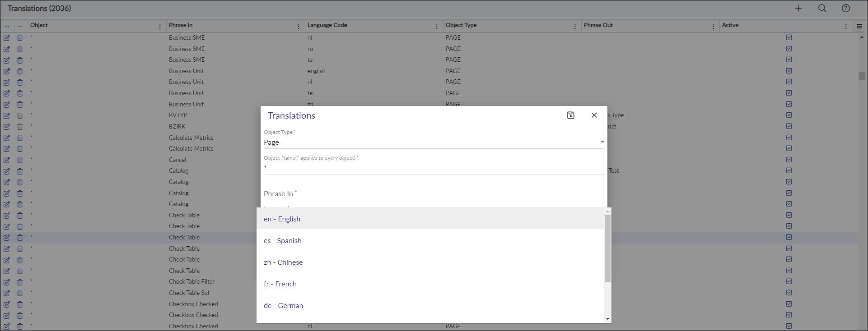The width and height of the screenshot is (868, 331).
Task: Open the Active column options menu
Action: pyautogui.click(x=846, y=27)
